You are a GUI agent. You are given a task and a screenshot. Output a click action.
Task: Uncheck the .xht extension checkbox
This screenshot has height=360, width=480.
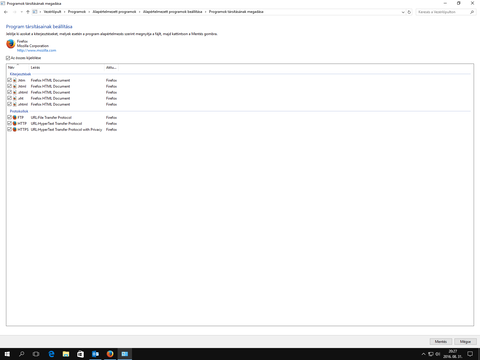tap(9, 98)
